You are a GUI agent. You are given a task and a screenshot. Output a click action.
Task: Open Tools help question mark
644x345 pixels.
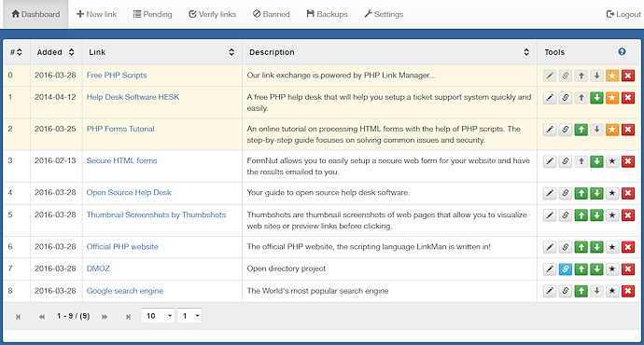coord(622,51)
